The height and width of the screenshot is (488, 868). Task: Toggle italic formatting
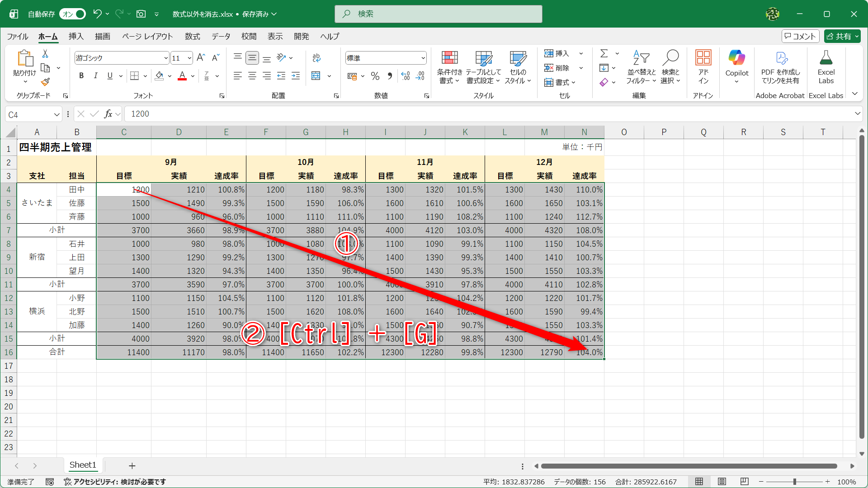pyautogui.click(x=95, y=76)
